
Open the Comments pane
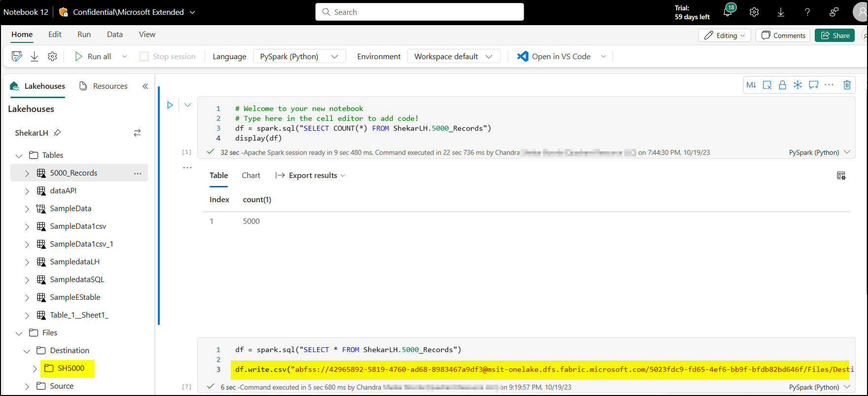pyautogui.click(x=783, y=36)
